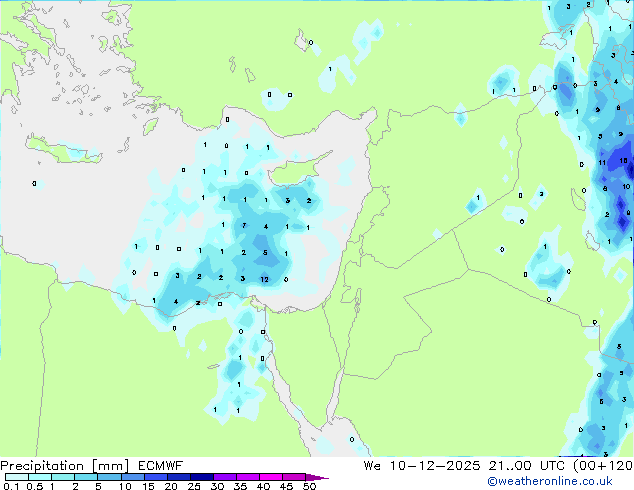Click the 'UTC' timezone label

554,466
